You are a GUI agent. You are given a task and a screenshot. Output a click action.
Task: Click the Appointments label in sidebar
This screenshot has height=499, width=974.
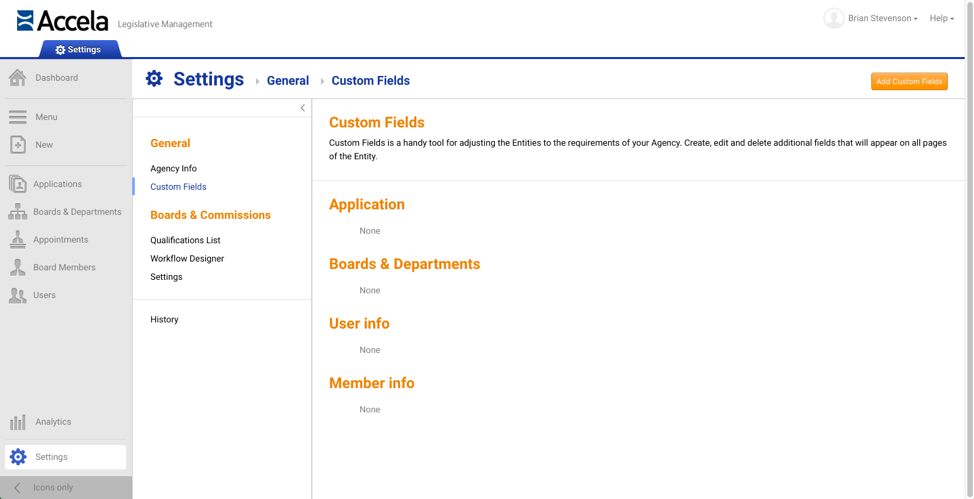61,239
